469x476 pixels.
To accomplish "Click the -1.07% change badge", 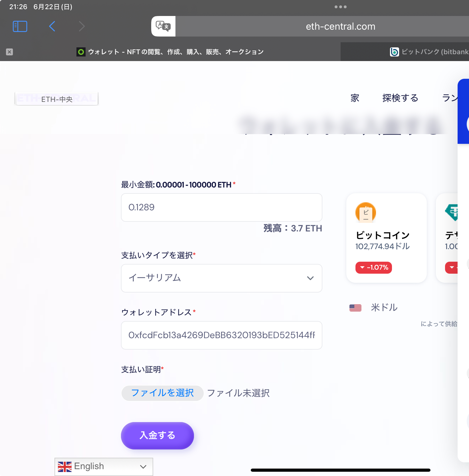I will (x=374, y=268).
